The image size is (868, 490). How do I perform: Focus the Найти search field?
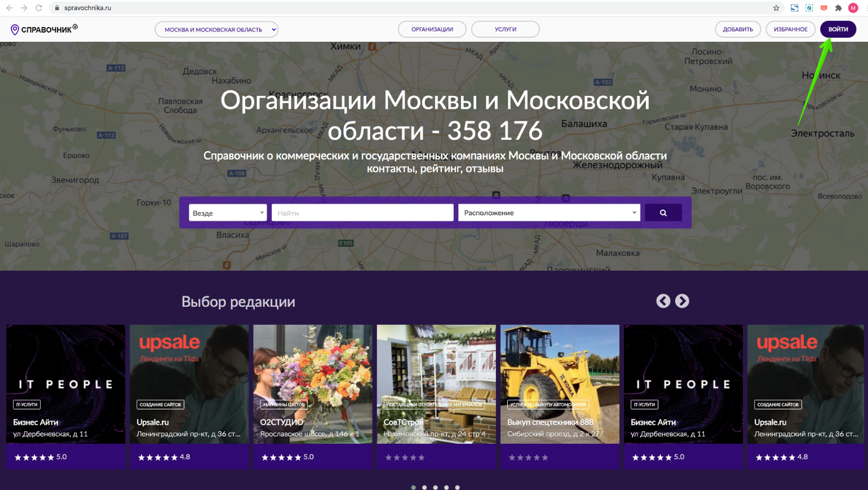click(x=362, y=213)
